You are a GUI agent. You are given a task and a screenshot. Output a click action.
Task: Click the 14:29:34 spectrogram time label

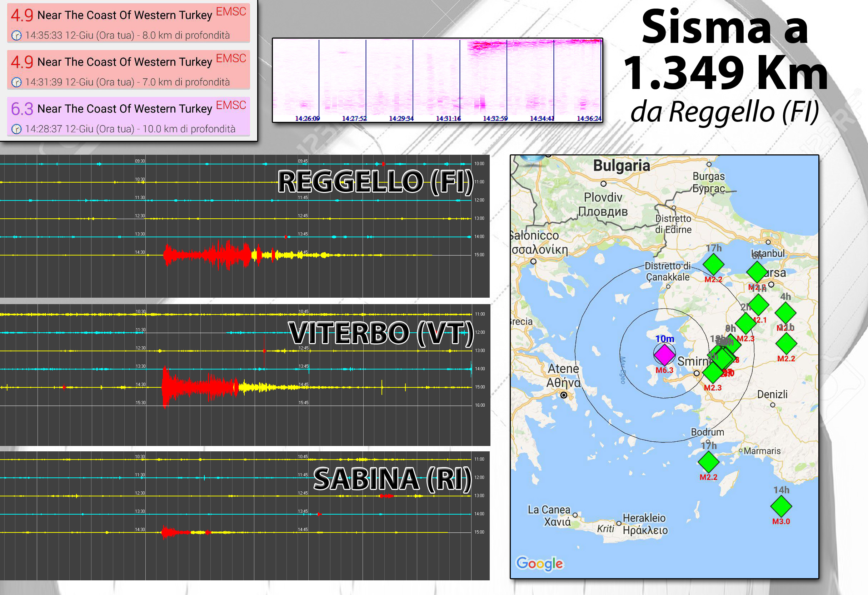tap(401, 119)
